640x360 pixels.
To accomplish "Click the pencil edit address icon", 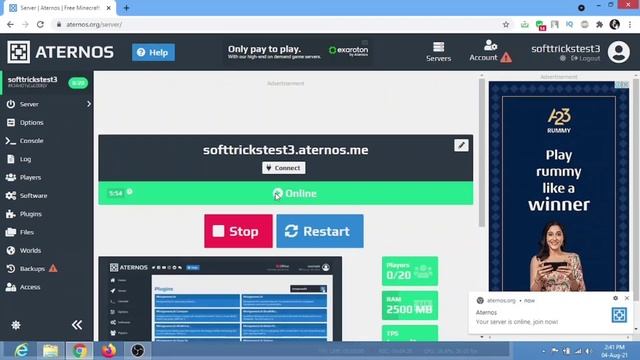I will click(461, 145).
